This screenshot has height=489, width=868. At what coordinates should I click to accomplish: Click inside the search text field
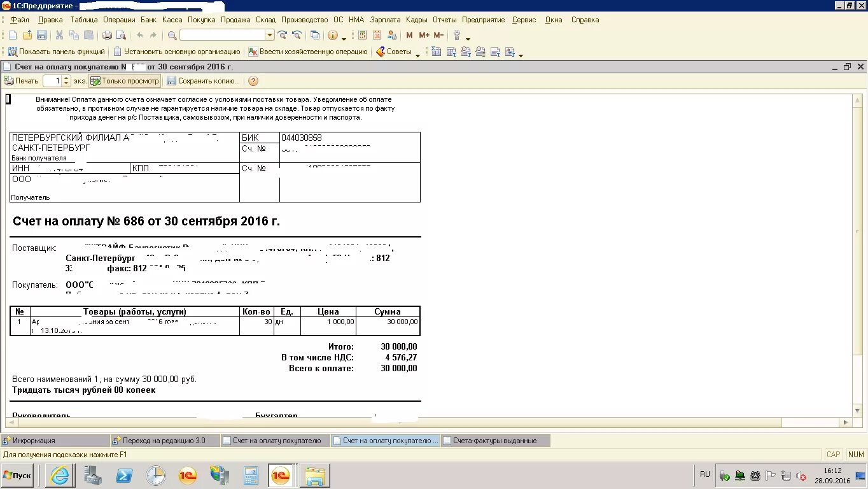click(222, 35)
